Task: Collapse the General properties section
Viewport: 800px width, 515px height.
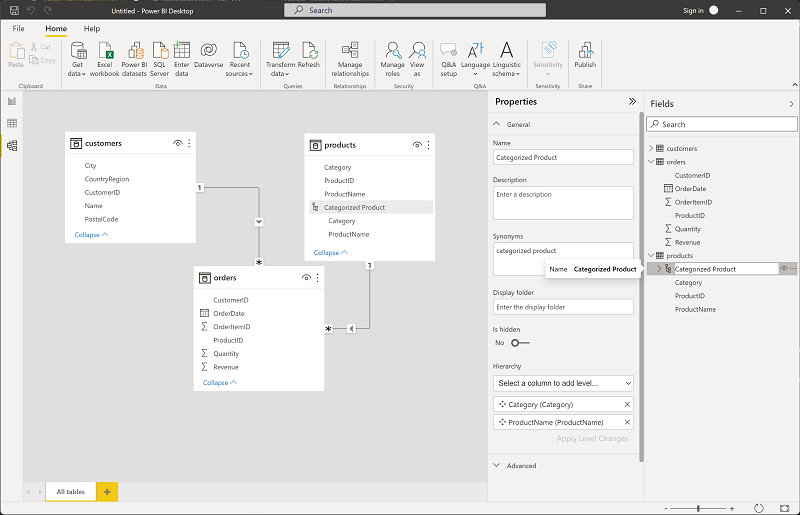Action: click(x=496, y=124)
